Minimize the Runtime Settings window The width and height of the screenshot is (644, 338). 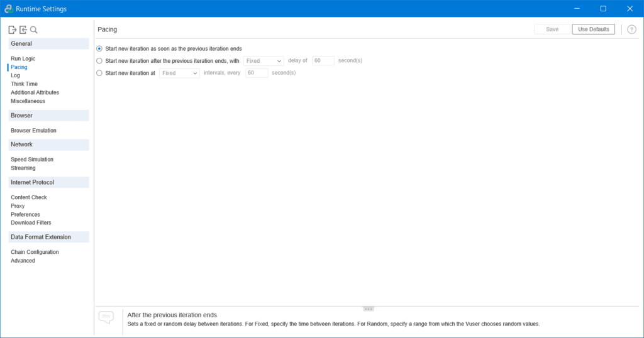pyautogui.click(x=577, y=9)
